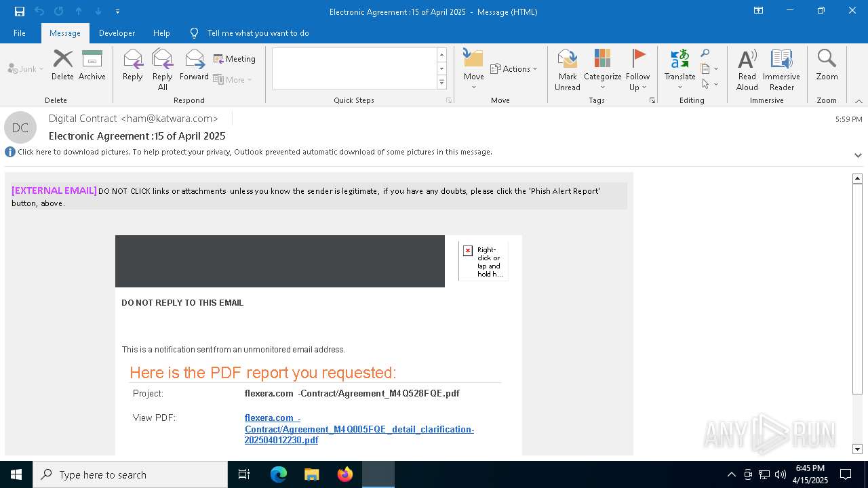Go to Previous Item up arrow
This screenshot has height=488, width=868.
tap(79, 12)
